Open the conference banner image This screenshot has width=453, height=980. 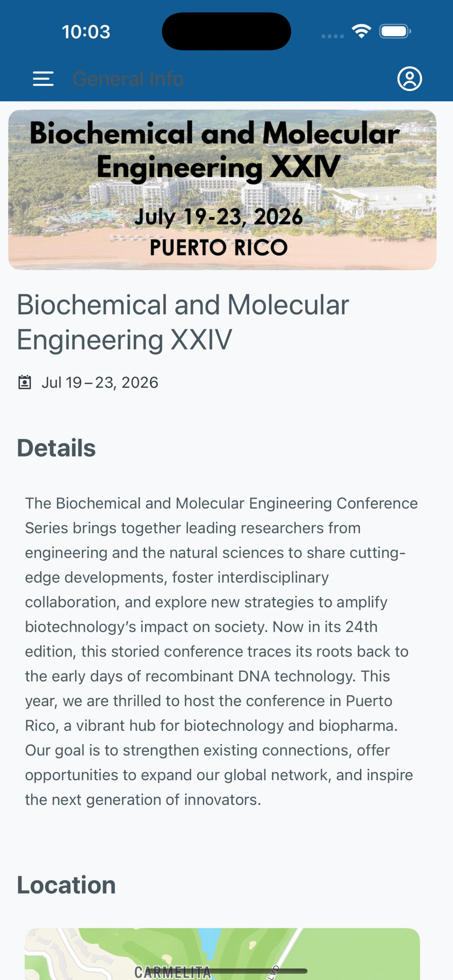[222, 190]
